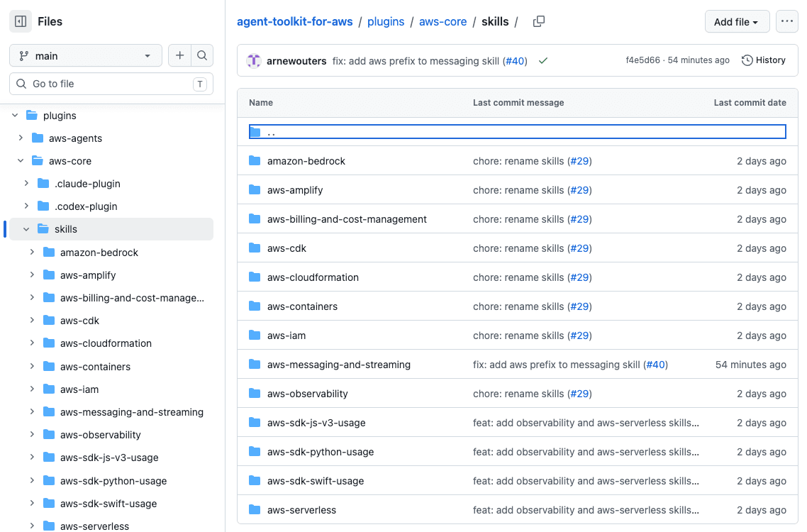Add a file with the plus icon
Screen dimensions: 807x532
coord(179,55)
